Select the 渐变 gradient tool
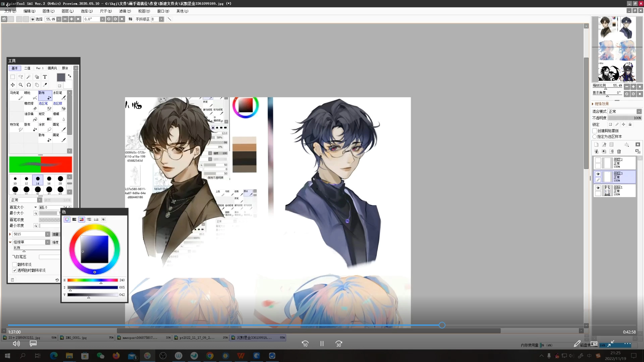644x362 pixels. tap(45, 117)
